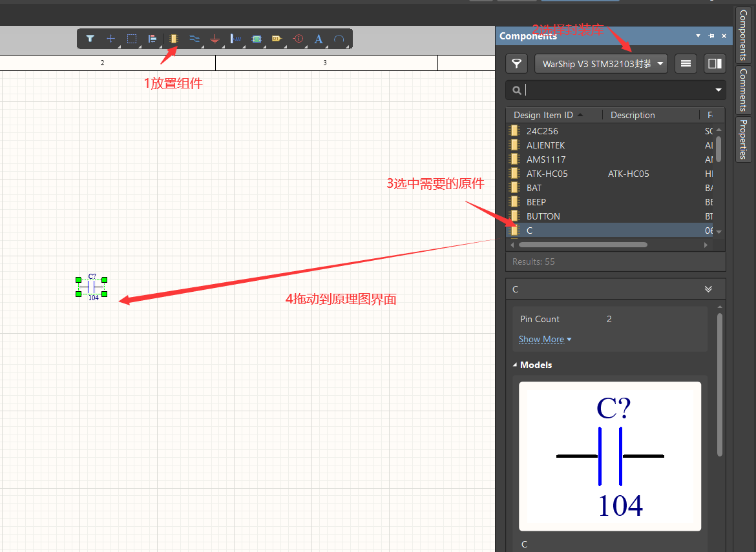756x552 pixels.
Task: Select the 24C256 component row
Action: click(610, 131)
